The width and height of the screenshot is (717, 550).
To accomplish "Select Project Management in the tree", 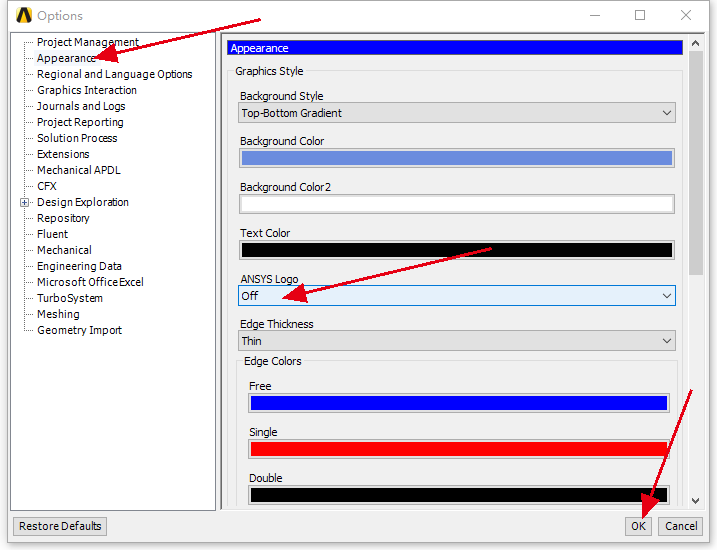I will (88, 42).
